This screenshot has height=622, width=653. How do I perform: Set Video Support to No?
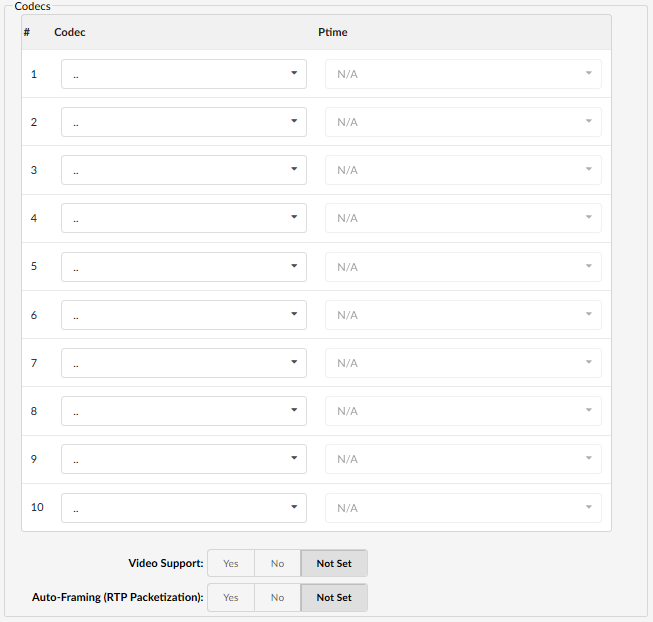(x=277, y=563)
